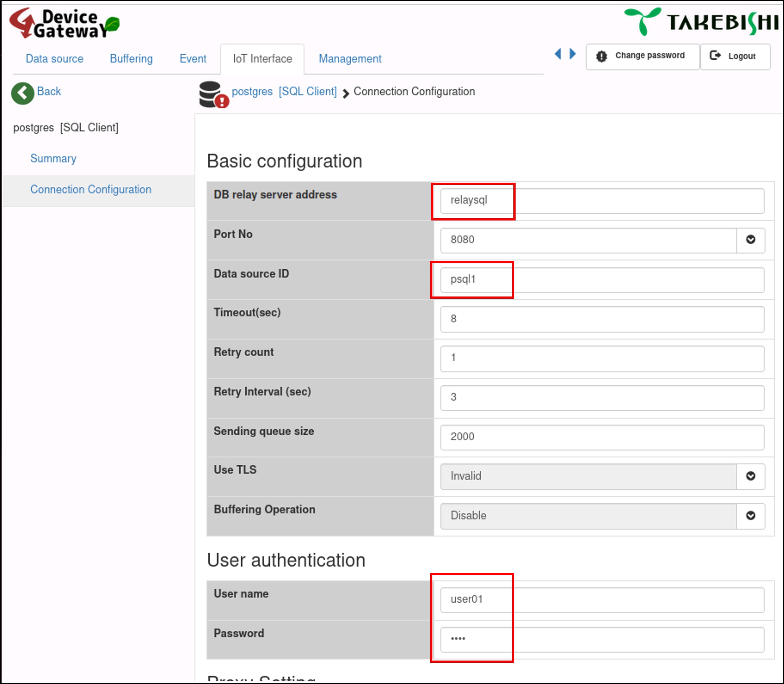The width and height of the screenshot is (784, 684).
Task: Select the Sending queue size field
Action: [602, 437]
